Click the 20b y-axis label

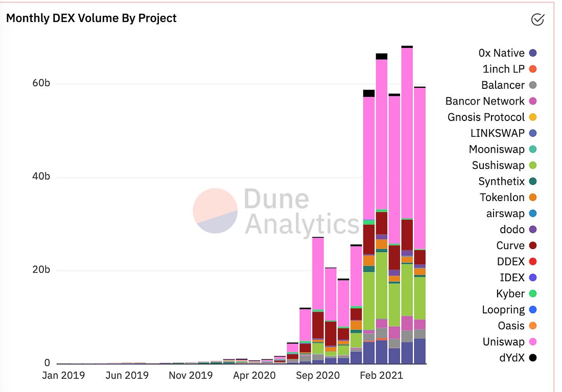pyautogui.click(x=41, y=269)
